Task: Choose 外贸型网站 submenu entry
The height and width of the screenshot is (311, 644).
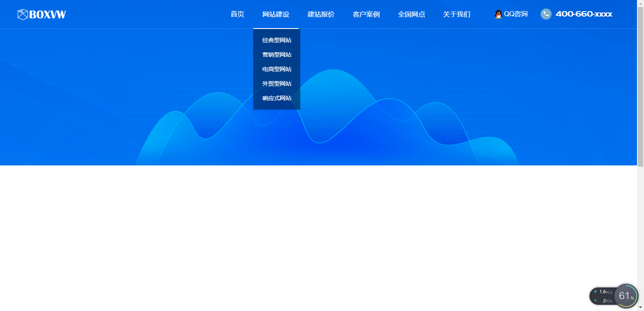Action: coord(277,84)
